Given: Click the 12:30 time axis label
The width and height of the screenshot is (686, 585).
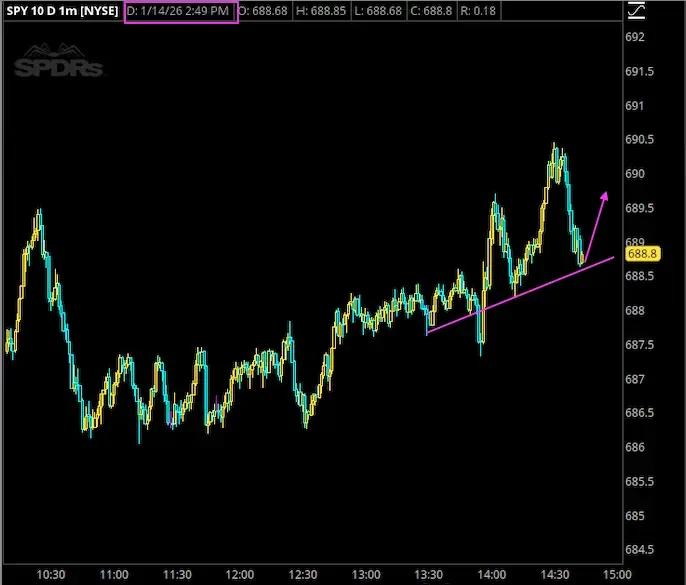Looking at the screenshot, I should [303, 574].
